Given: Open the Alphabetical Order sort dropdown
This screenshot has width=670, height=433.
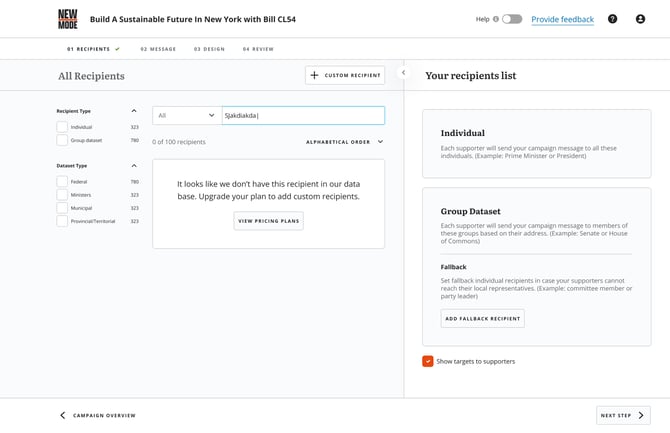Looking at the screenshot, I should 344,142.
